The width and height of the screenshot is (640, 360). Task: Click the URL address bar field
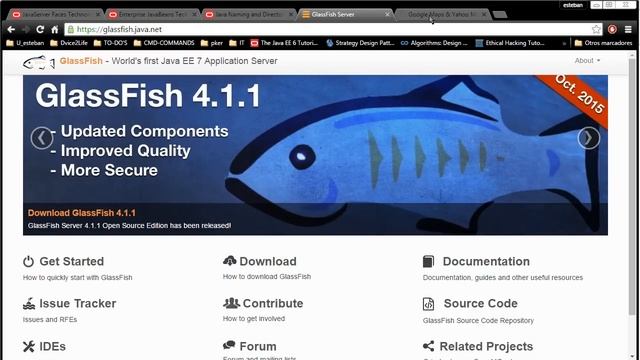point(333,29)
